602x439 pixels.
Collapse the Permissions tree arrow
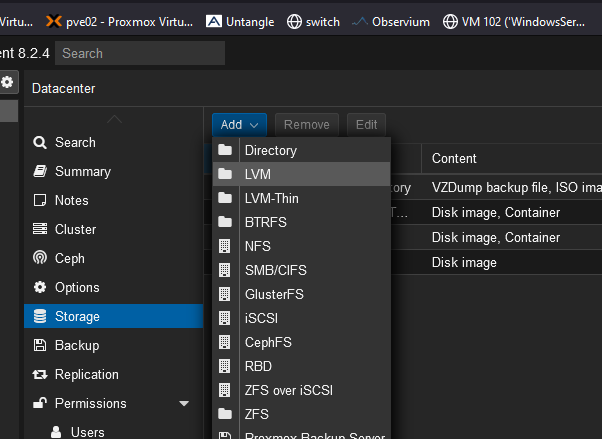click(x=184, y=403)
